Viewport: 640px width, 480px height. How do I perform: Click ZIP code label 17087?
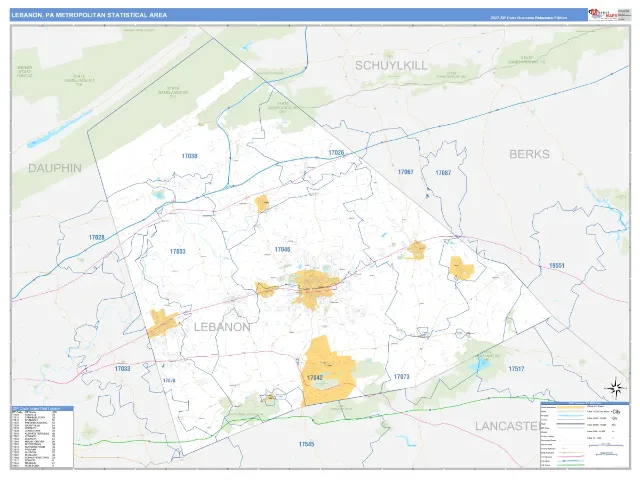(443, 173)
